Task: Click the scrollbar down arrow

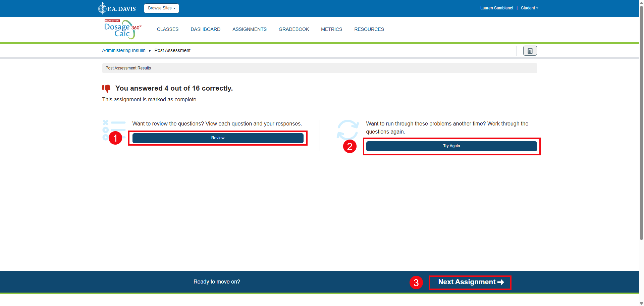Action: coord(641,303)
